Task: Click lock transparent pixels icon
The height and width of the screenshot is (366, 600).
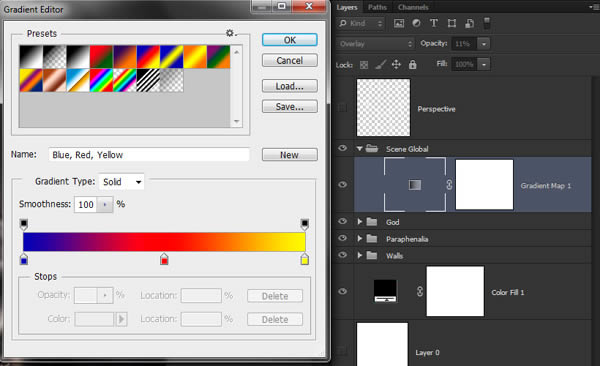Action: tap(364, 65)
